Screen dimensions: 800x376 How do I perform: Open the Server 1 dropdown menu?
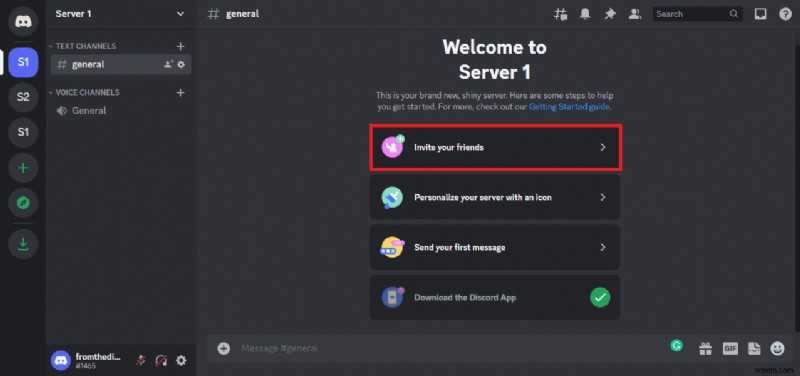pyautogui.click(x=120, y=14)
